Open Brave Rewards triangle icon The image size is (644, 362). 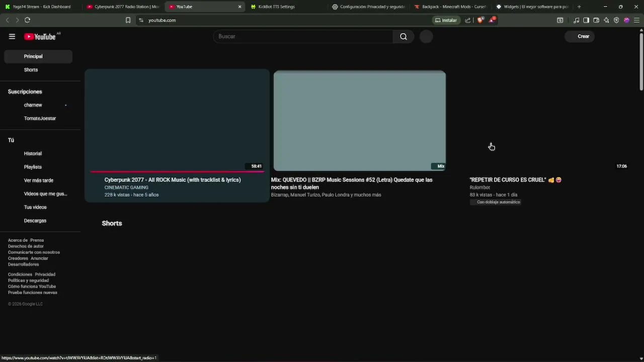492,20
